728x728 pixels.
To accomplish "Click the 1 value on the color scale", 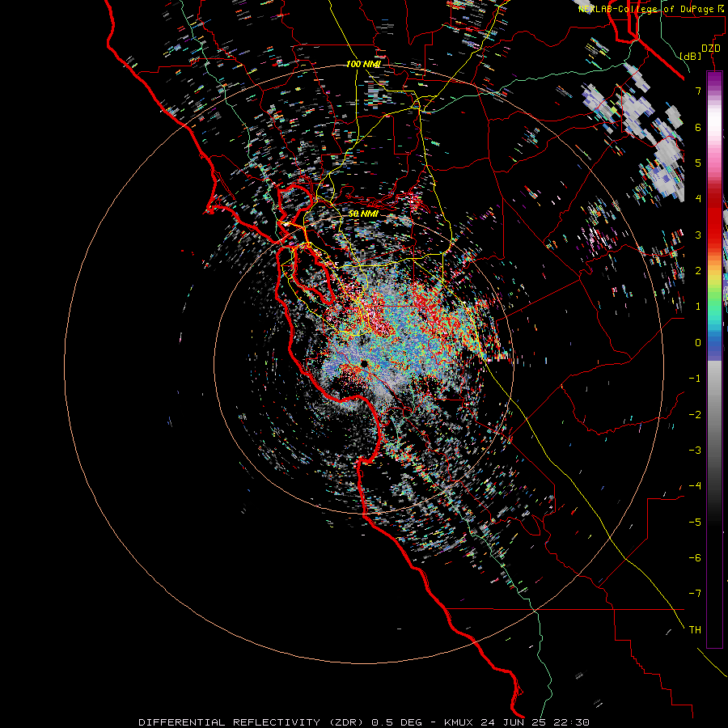I will coord(698,307).
